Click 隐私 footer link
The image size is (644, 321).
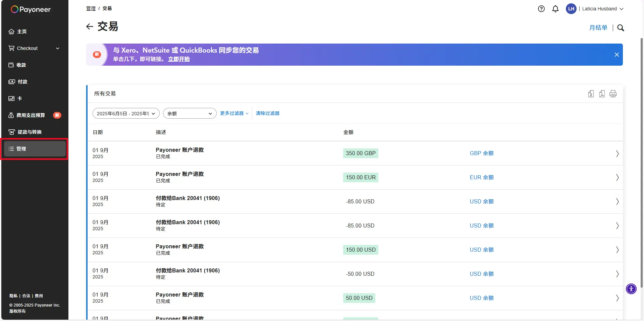point(13,296)
